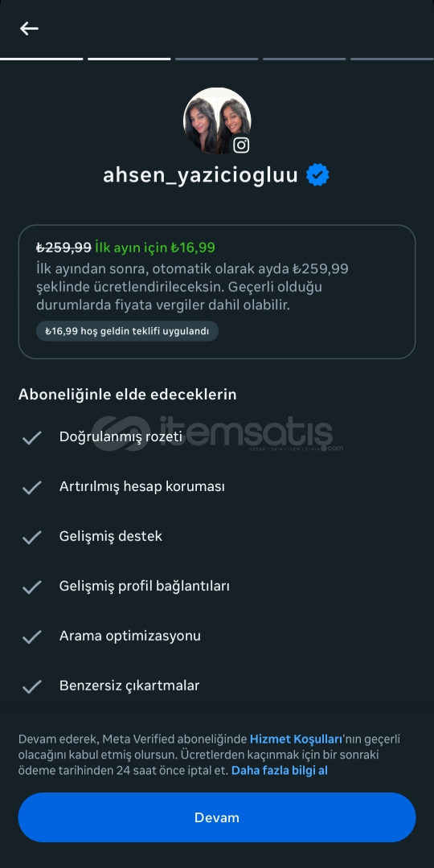The height and width of the screenshot is (868, 434).
Task: Open the Hizmet Koşulları link
Action: (x=296, y=739)
